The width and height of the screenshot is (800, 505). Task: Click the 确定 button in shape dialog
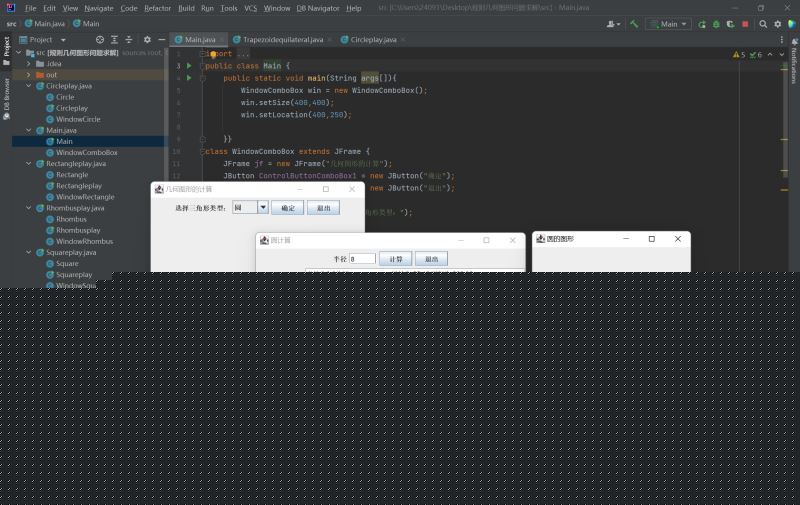(x=288, y=208)
